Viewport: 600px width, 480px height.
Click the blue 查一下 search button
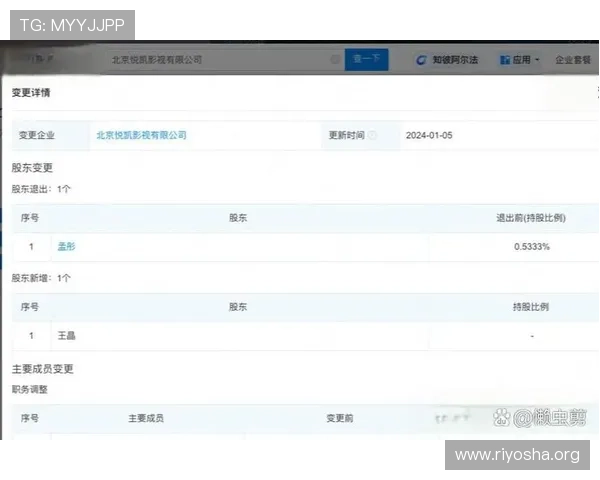[366, 59]
